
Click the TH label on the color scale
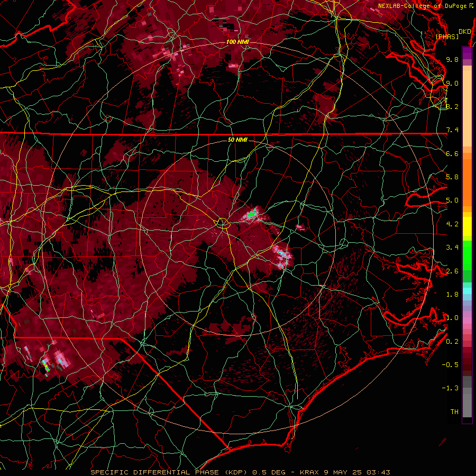pyautogui.click(x=454, y=412)
